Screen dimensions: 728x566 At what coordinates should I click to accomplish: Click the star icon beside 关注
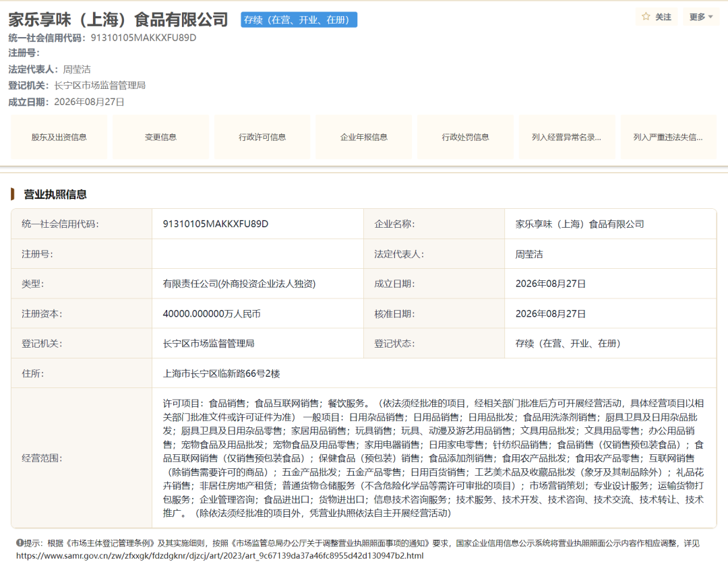coord(645,17)
